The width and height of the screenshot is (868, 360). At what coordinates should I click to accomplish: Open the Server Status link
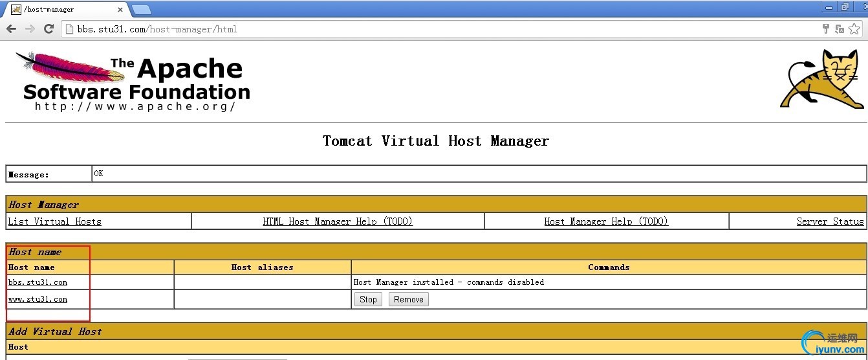830,221
